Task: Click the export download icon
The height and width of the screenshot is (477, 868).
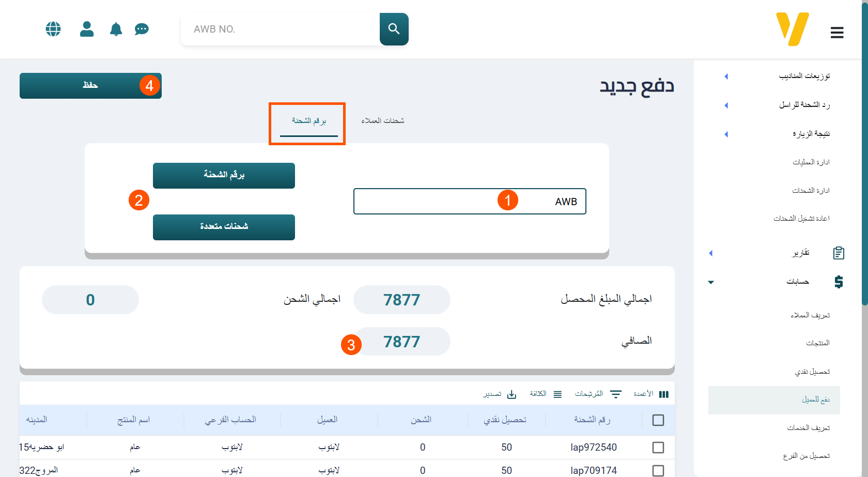Action: pos(512,394)
